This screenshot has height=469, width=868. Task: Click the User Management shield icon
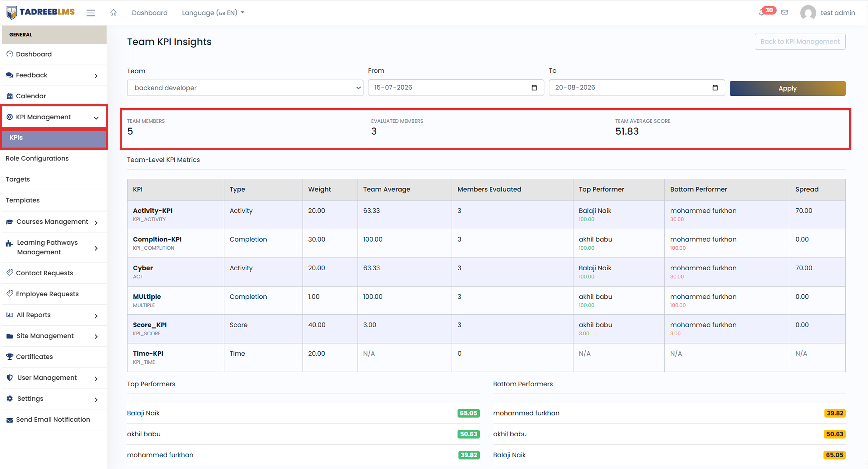[x=10, y=378]
